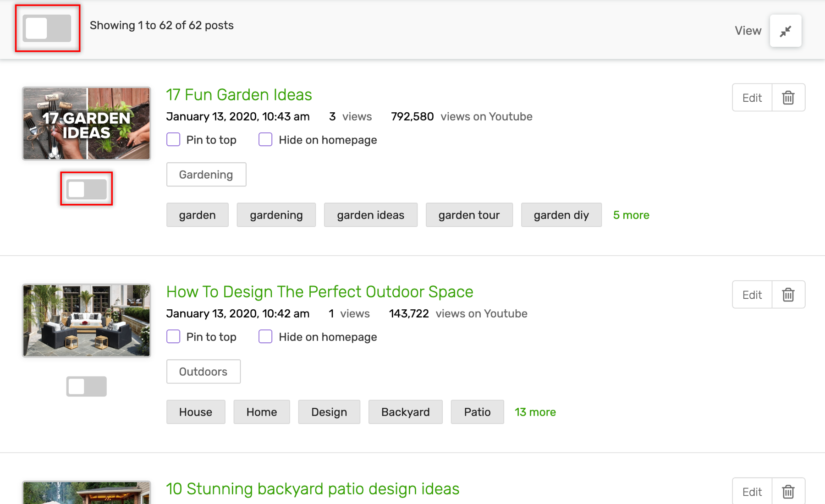This screenshot has height=504, width=825.
Task: Click the Home tag
Action: [262, 412]
